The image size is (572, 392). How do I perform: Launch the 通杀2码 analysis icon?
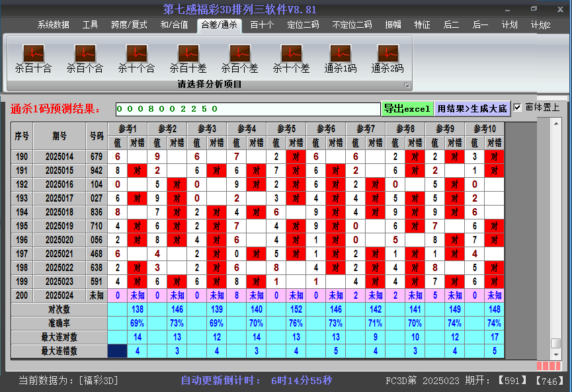pos(388,53)
